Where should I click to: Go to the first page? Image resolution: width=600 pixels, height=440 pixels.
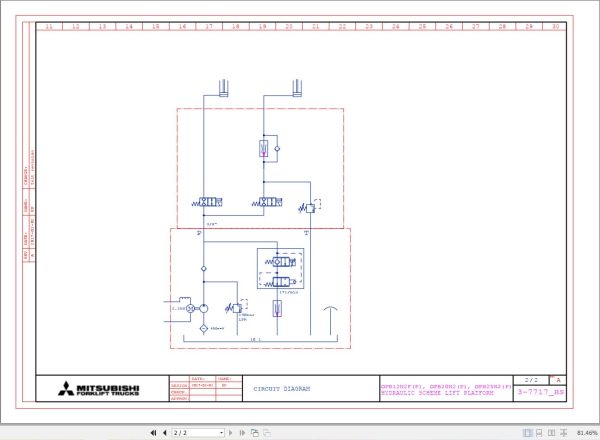153,433
